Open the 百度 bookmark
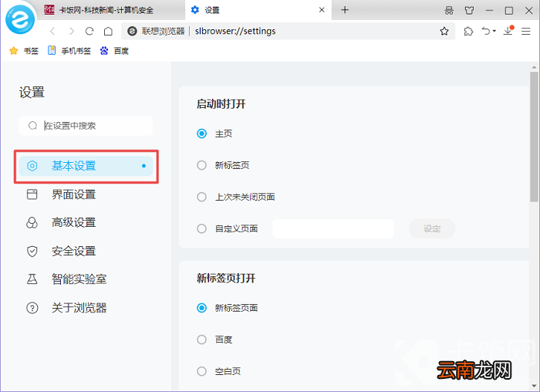This screenshot has width=540, height=392. pyautogui.click(x=114, y=51)
